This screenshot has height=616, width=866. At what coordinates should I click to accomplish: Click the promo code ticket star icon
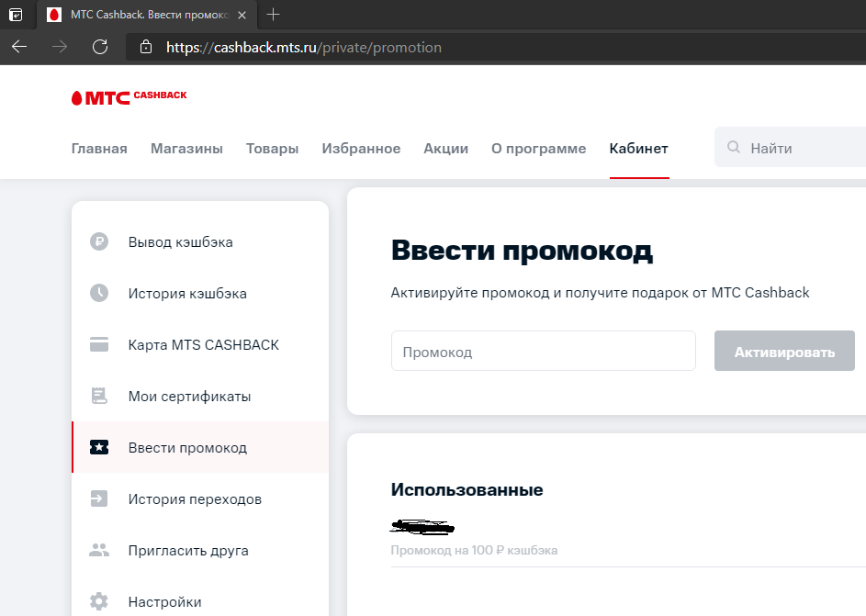click(99, 447)
